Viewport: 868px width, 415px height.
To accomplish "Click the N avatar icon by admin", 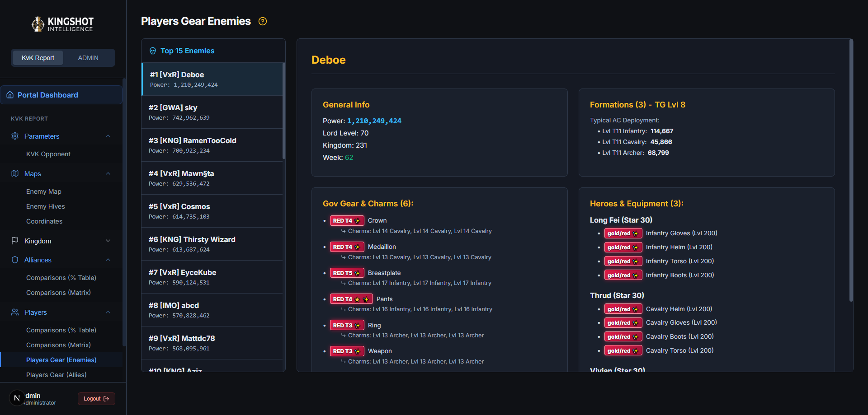I will point(17,398).
